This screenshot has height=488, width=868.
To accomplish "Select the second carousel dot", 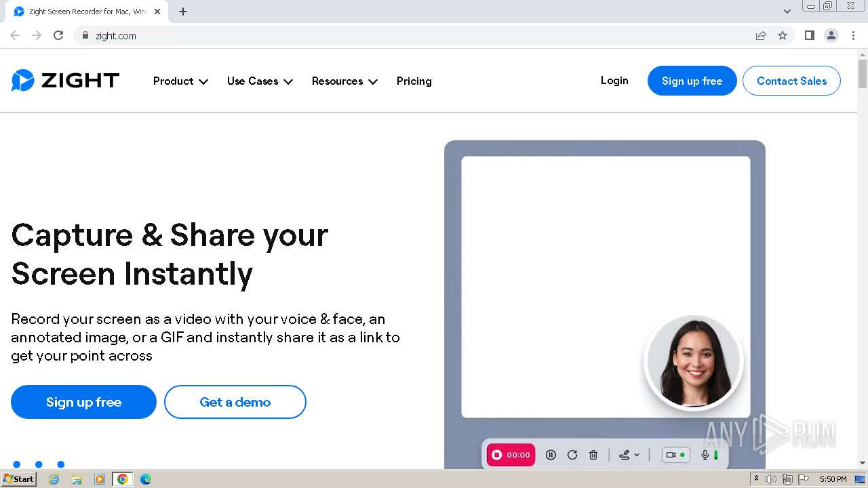I will pyautogui.click(x=39, y=464).
